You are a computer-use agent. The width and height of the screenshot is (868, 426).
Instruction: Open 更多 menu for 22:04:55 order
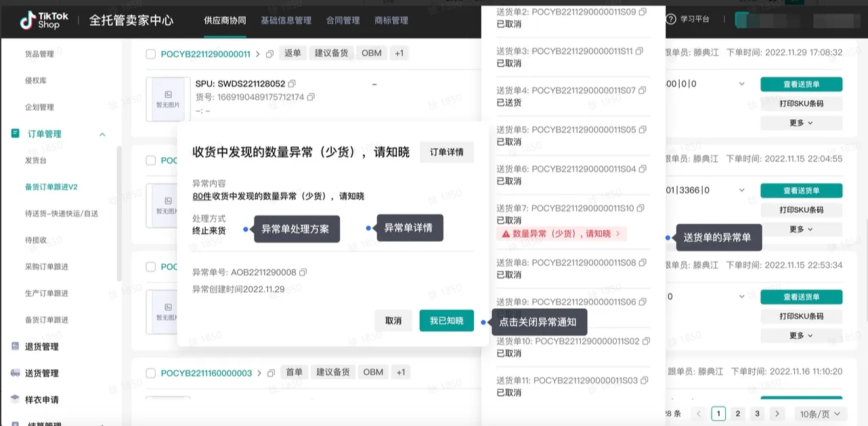click(x=801, y=229)
